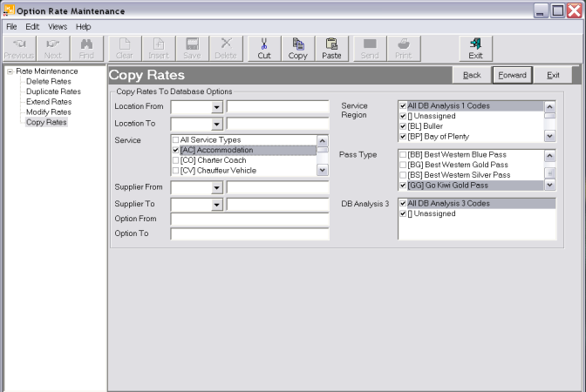The height and width of the screenshot is (392, 586).
Task: Click Service Region list down arrow
Action: click(x=549, y=136)
